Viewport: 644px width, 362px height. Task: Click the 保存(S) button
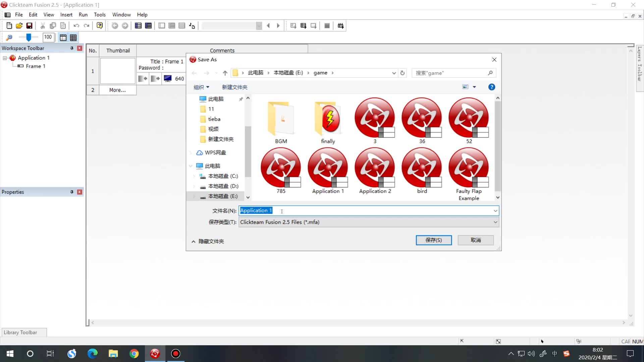point(433,240)
